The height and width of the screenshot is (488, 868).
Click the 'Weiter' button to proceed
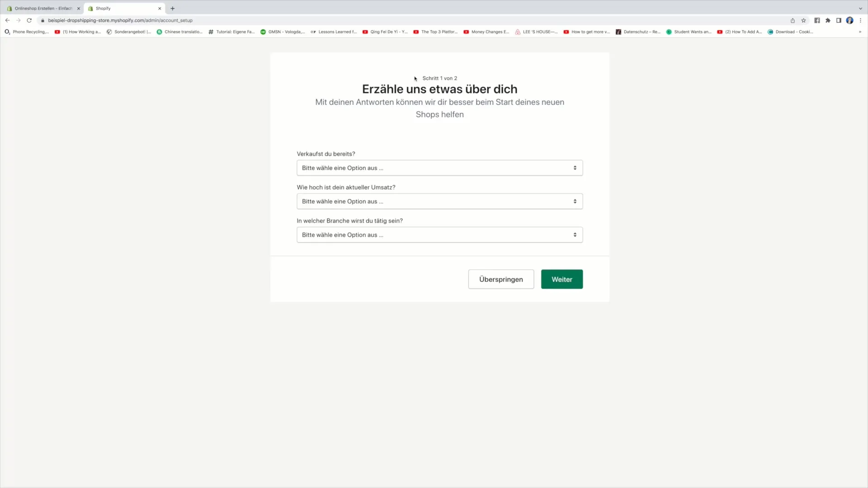pos(561,279)
